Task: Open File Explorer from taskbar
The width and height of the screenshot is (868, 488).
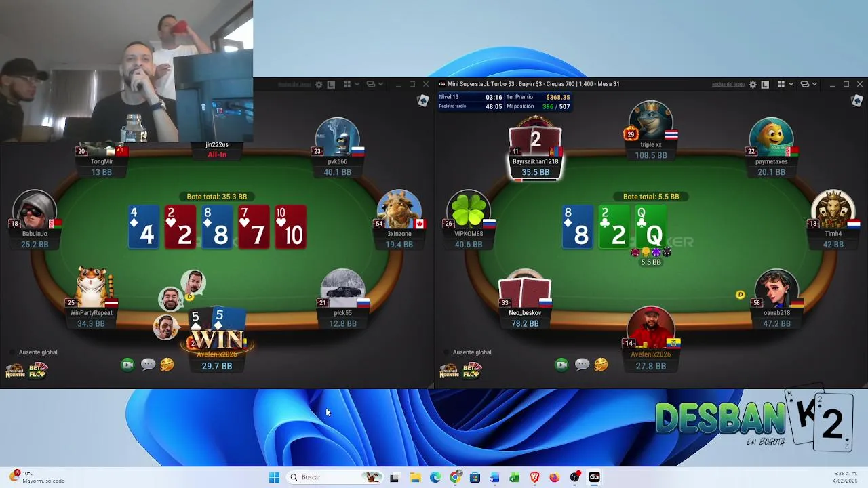Action: pyautogui.click(x=415, y=477)
